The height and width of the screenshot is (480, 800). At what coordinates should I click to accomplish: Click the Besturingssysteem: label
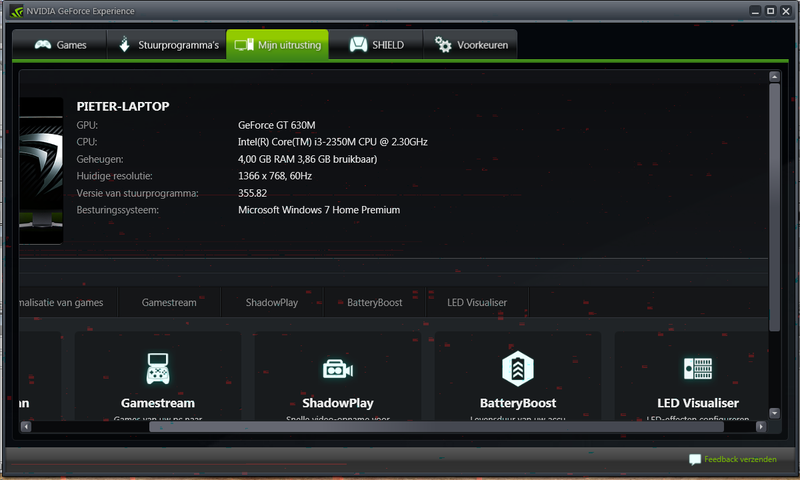[118, 210]
